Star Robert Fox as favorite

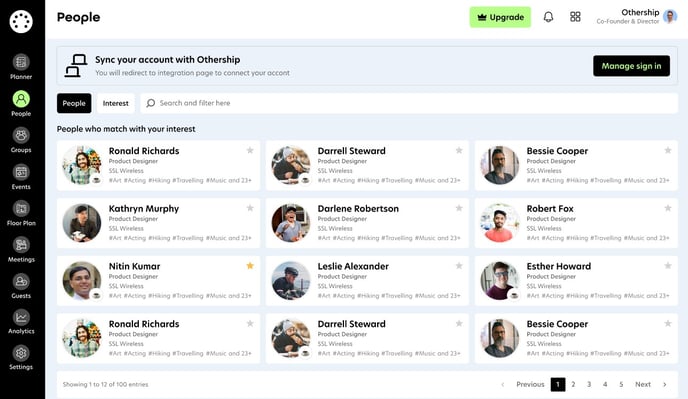(668, 208)
